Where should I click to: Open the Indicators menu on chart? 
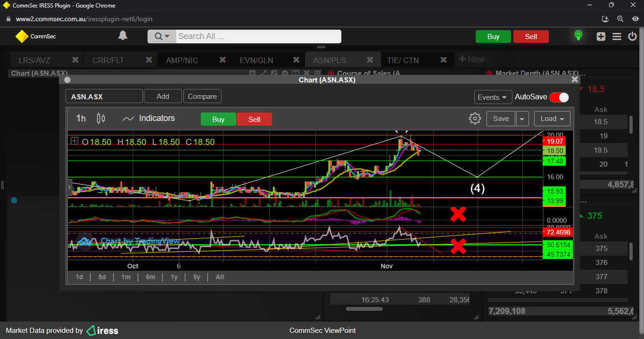click(149, 119)
